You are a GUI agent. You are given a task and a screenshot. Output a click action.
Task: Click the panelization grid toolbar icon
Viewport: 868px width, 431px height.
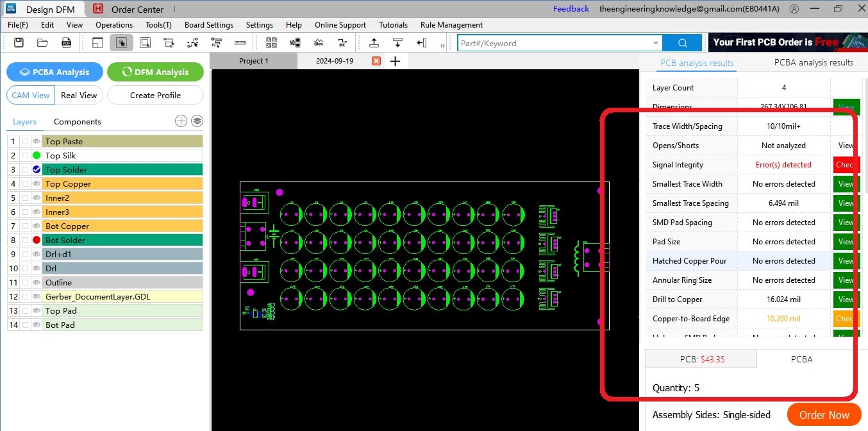coord(271,43)
